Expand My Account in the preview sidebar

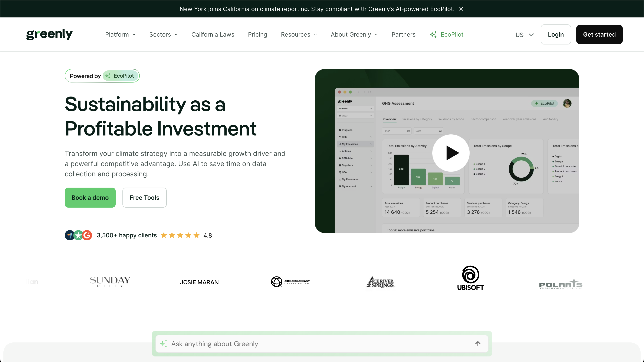355,186
